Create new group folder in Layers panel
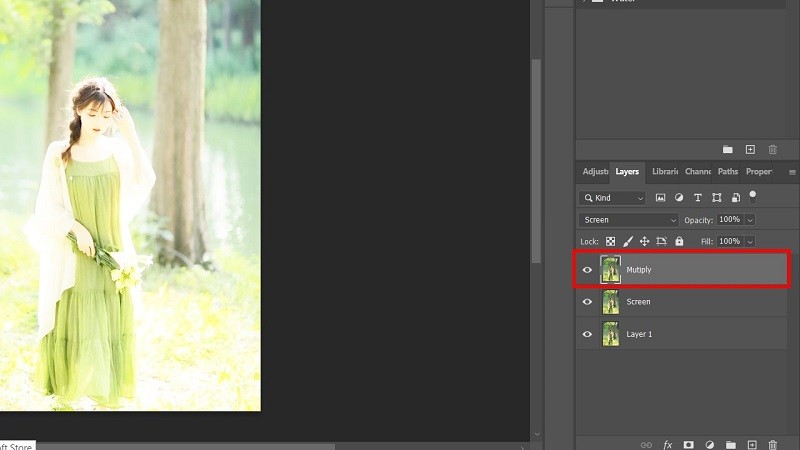Image resolution: width=800 pixels, height=450 pixels. (731, 445)
